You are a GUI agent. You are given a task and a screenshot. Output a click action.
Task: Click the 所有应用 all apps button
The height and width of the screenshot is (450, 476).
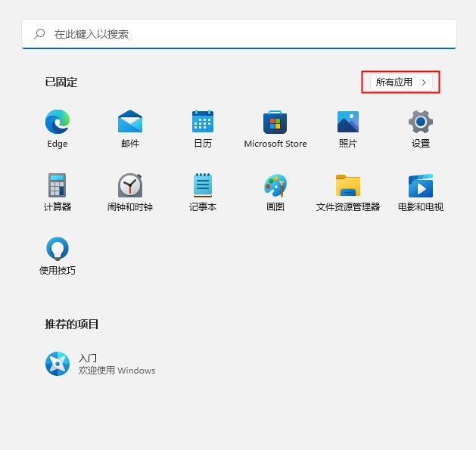pos(401,82)
